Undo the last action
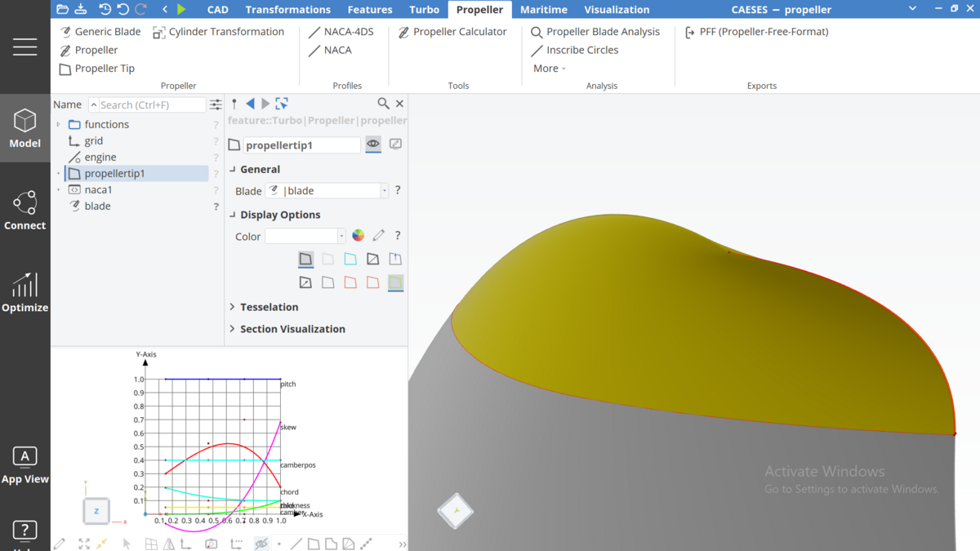 pos(123,9)
